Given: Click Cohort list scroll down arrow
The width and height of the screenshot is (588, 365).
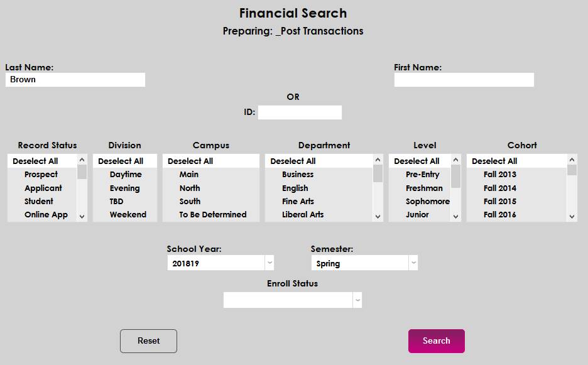Looking at the screenshot, I should click(x=572, y=216).
